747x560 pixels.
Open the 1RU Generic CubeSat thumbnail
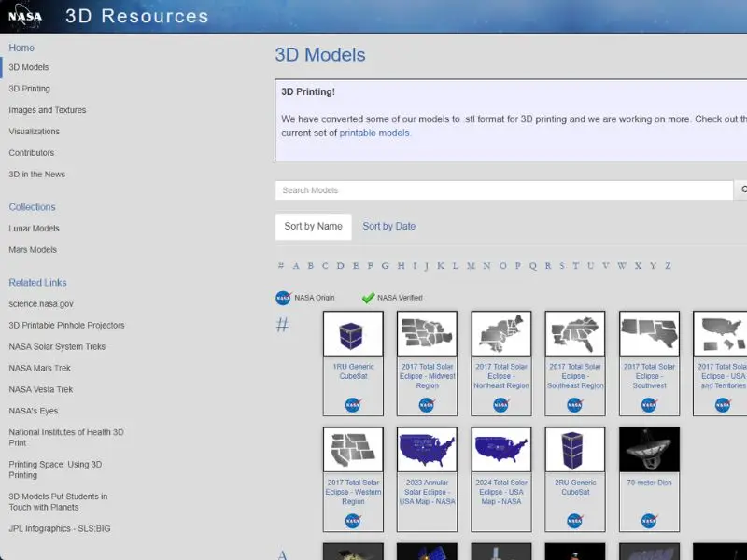pos(353,333)
